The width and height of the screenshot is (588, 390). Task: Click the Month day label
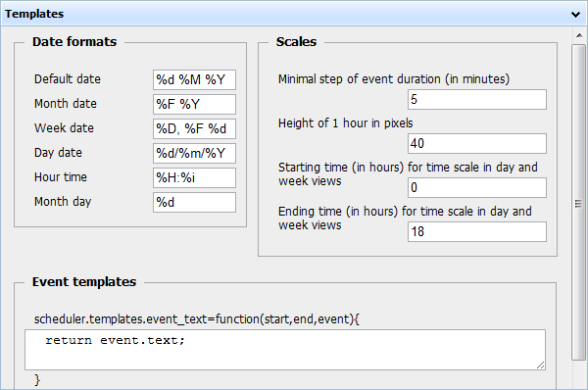(63, 202)
